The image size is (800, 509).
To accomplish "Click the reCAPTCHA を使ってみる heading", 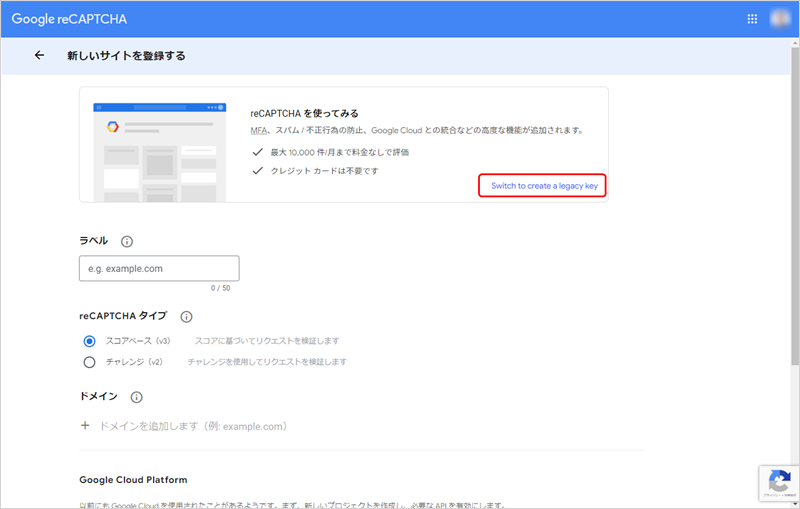I will click(x=304, y=113).
